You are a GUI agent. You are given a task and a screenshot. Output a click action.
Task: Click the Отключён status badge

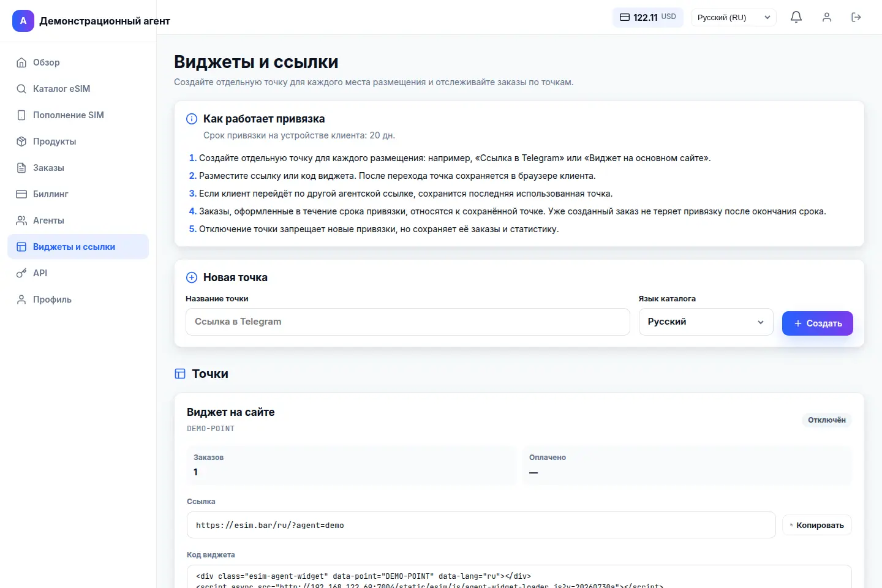pos(827,420)
